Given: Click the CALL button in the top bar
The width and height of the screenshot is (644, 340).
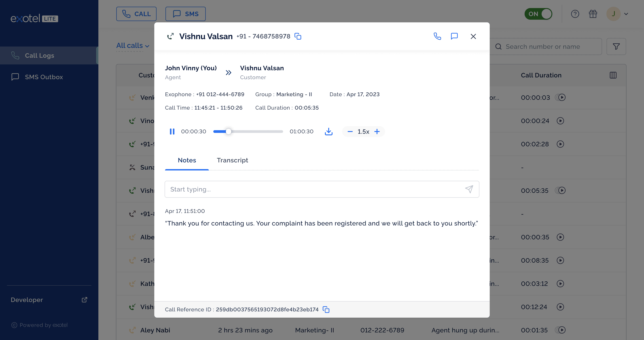Looking at the screenshot, I should pyautogui.click(x=136, y=14).
